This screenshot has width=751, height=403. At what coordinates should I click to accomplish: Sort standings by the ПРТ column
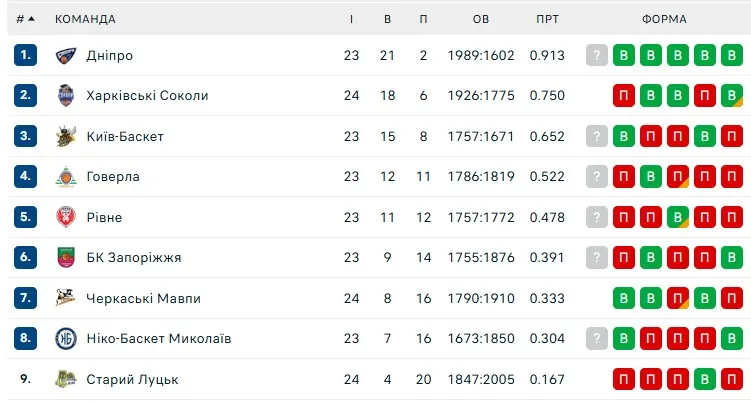coord(548,19)
